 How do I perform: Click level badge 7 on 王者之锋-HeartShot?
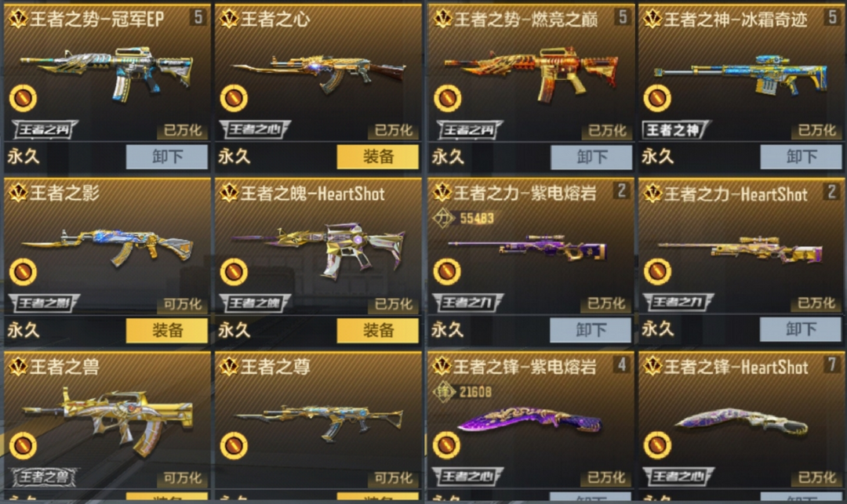tap(832, 365)
